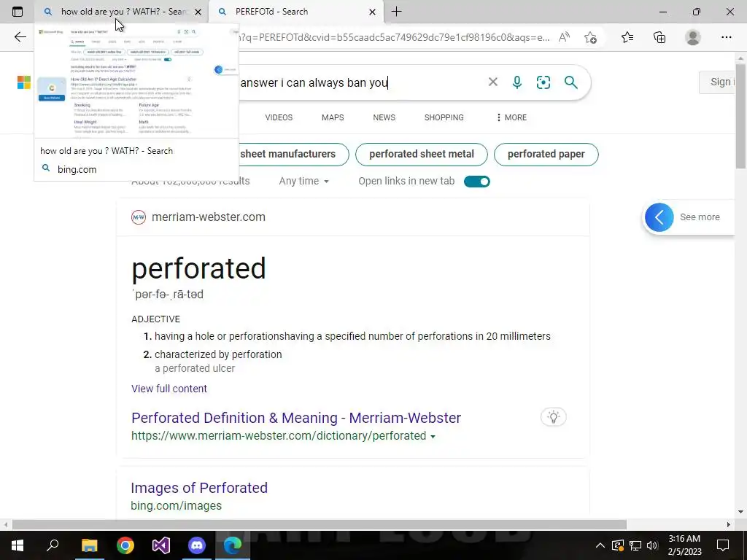This screenshot has height=560, width=747.
Task: Click Microsoft Edge in the taskbar
Action: [x=233, y=545]
